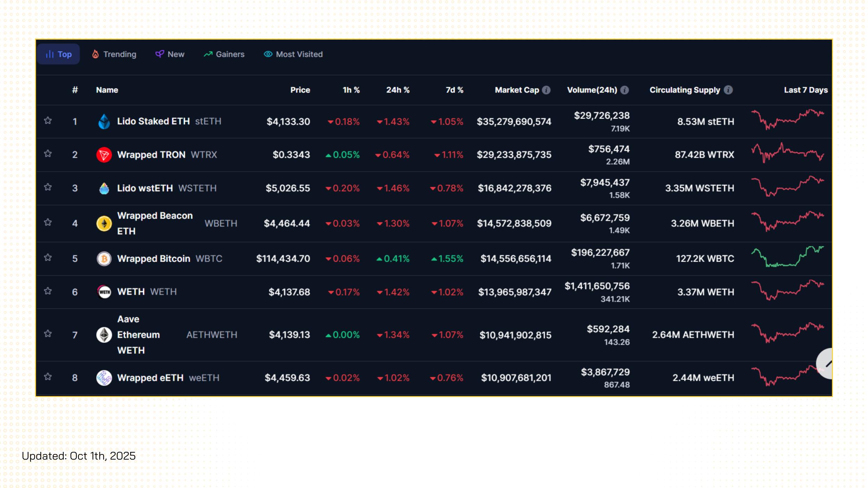The width and height of the screenshot is (868, 488).
Task: Click the Wrapped Bitcoin green 7-day sparkline chart
Action: 787,257
